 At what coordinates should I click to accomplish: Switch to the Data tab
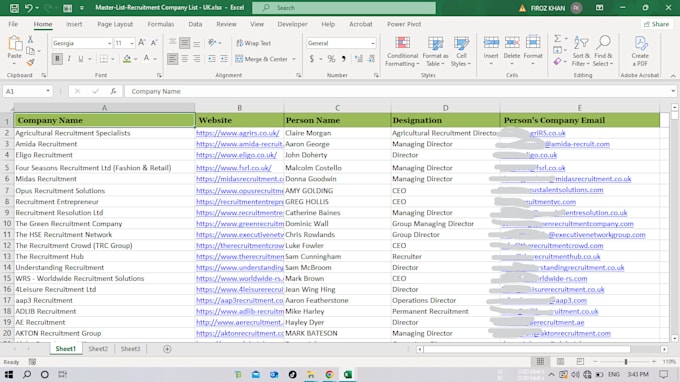(x=195, y=24)
